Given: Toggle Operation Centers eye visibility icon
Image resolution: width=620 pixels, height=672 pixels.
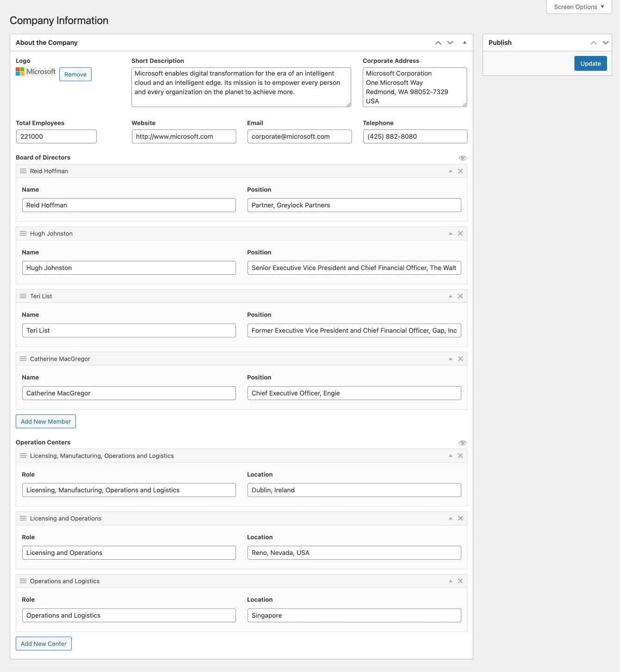Looking at the screenshot, I should point(463,443).
